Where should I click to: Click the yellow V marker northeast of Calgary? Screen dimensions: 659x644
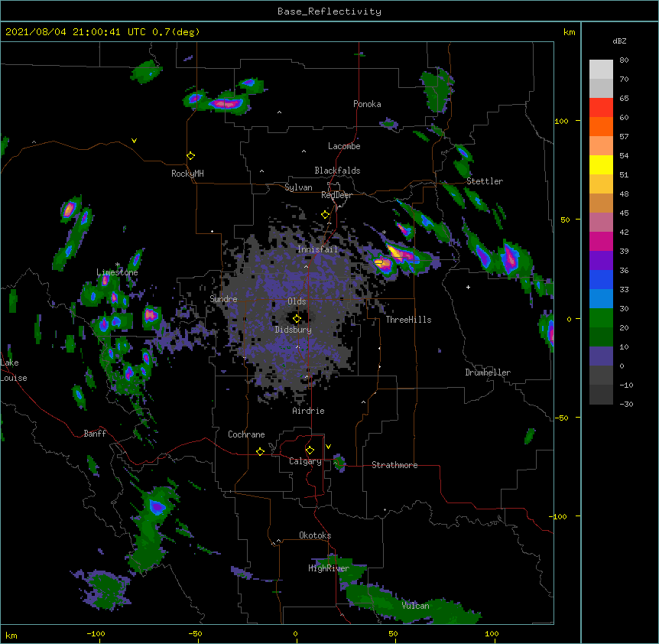coord(328,447)
